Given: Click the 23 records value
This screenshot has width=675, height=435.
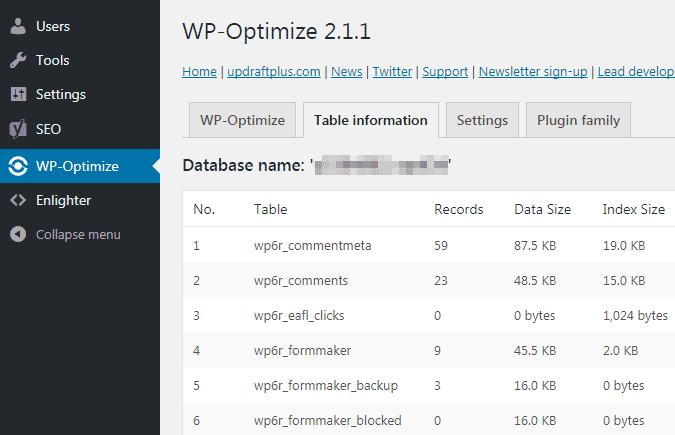Looking at the screenshot, I should 441,281.
